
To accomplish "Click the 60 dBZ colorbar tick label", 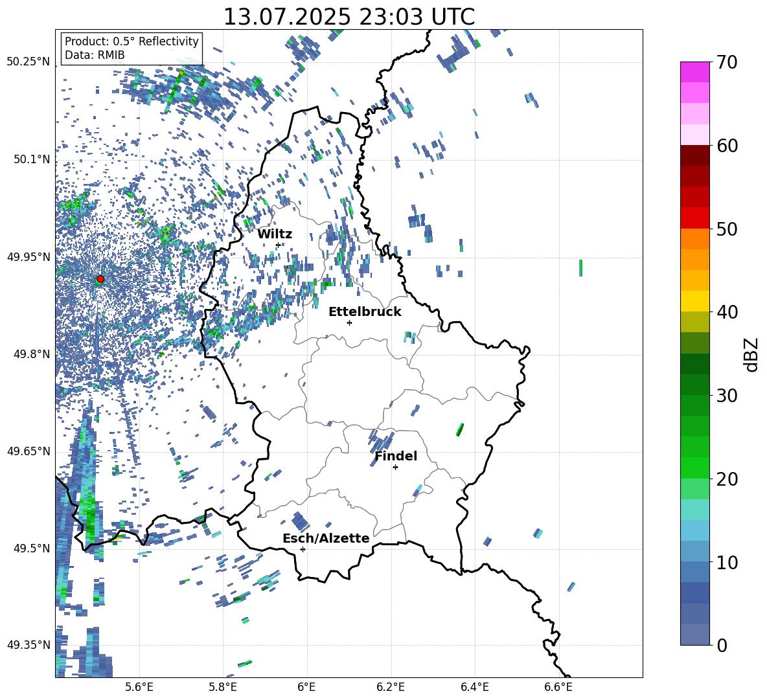I will click(727, 146).
